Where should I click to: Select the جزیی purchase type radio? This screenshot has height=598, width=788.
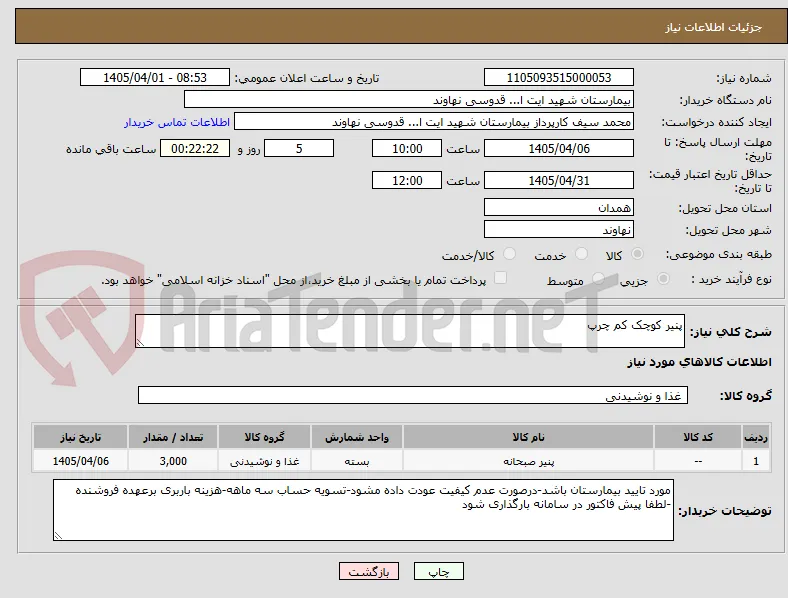point(663,278)
